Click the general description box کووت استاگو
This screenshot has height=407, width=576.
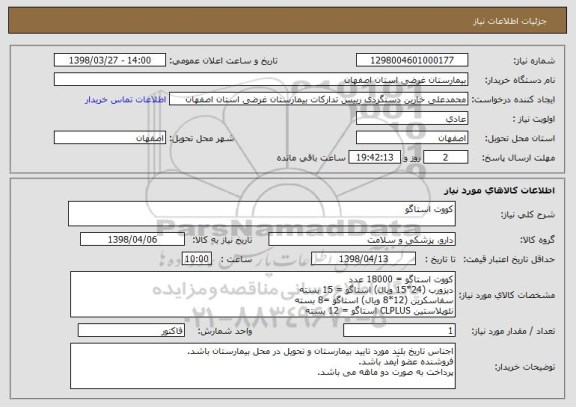coord(262,213)
